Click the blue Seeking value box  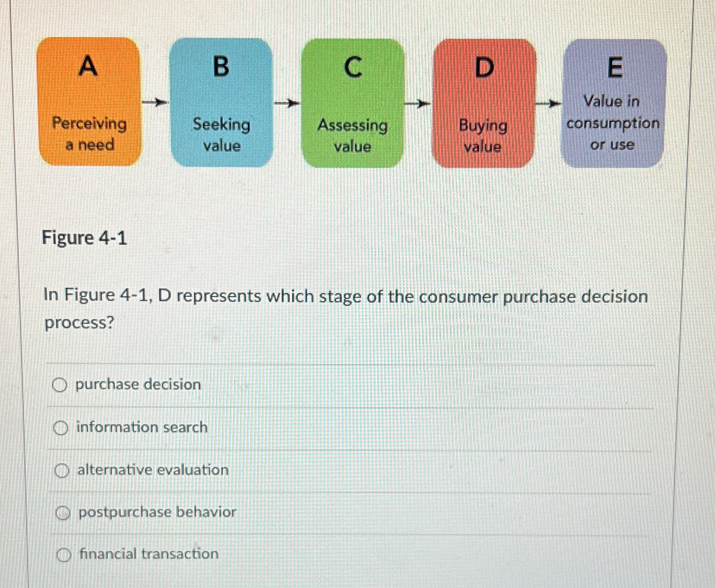221,101
